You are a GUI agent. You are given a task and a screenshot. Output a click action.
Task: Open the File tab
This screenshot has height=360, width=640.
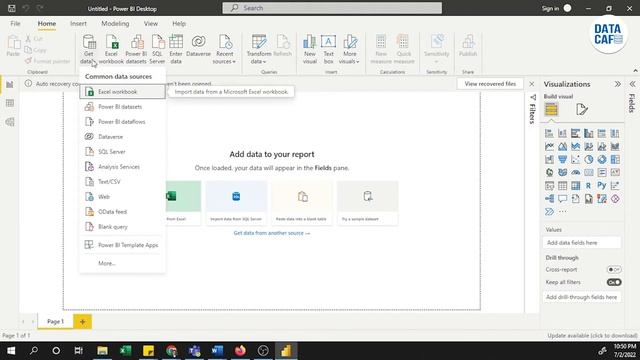(15, 24)
